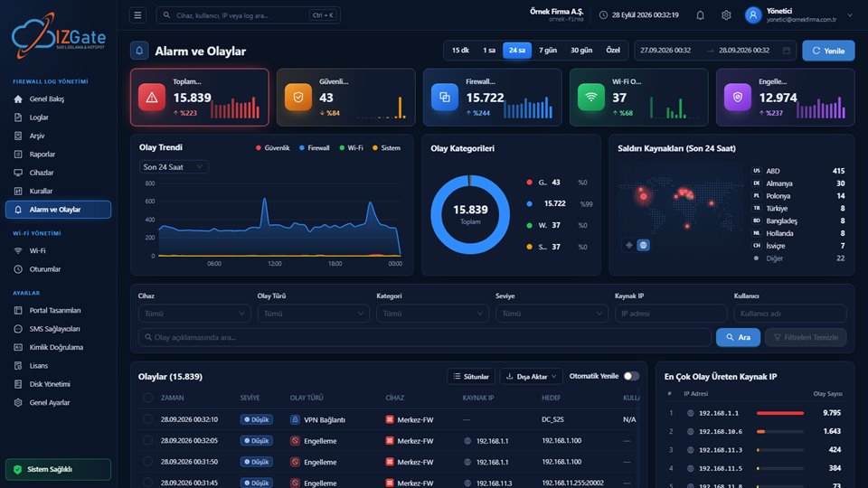Select the 30 gün time range

coord(581,51)
